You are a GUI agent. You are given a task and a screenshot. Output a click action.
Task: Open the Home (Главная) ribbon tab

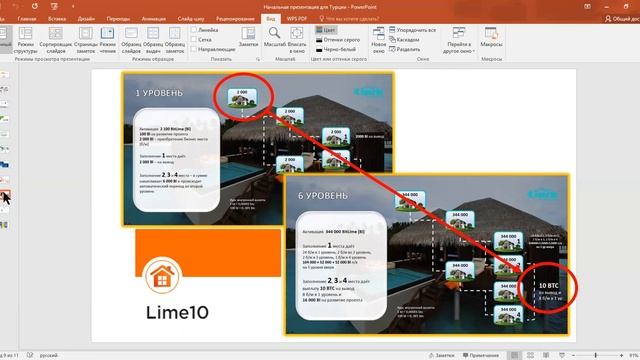tap(27, 19)
